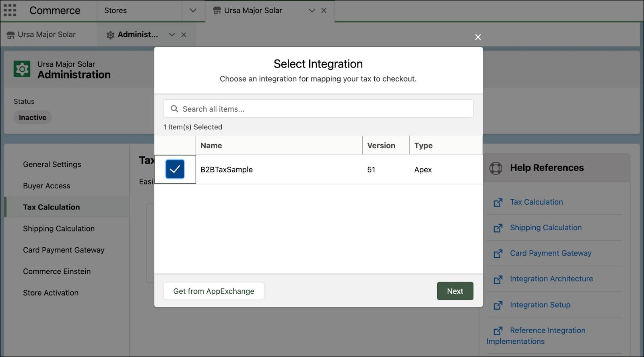The width and height of the screenshot is (644, 357).
Task: Click the magnifier icon in search box
Action: tap(174, 109)
